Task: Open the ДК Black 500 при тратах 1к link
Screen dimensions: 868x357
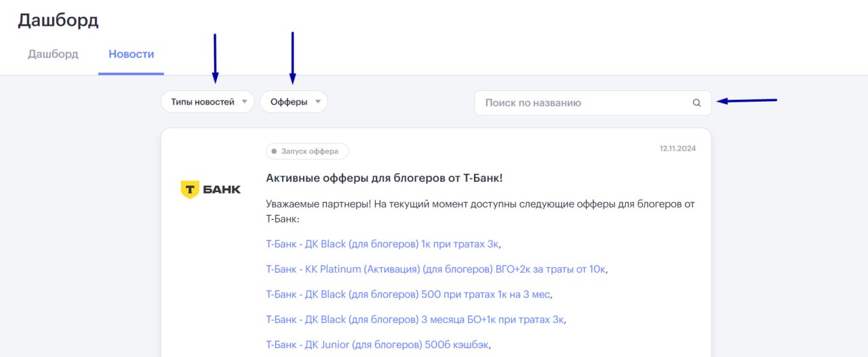Action: tap(409, 294)
